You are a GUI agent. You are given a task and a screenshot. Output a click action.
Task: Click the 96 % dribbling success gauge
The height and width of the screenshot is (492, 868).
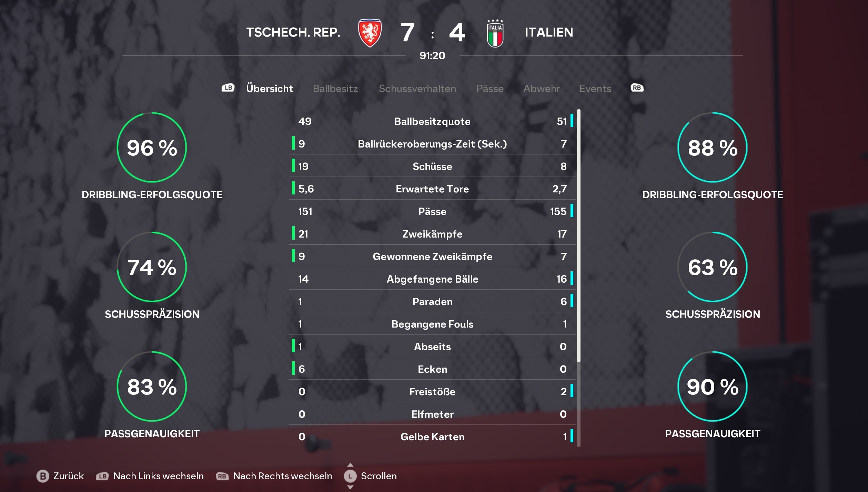(x=152, y=147)
